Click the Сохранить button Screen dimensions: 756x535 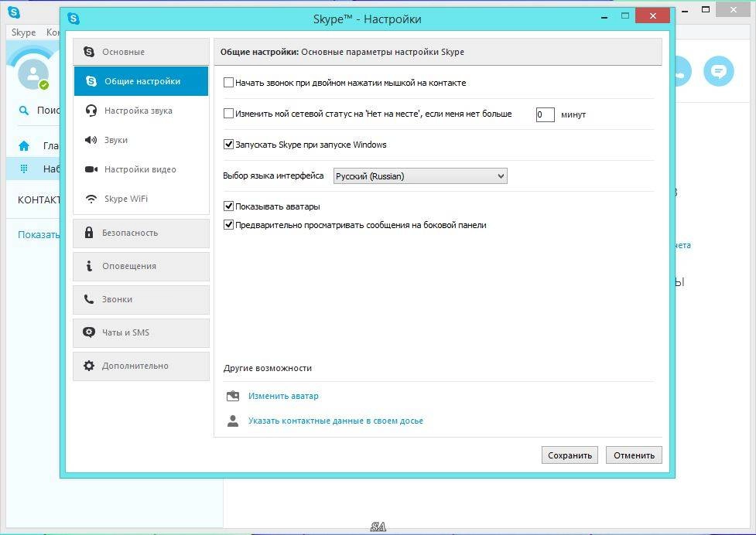coord(570,455)
